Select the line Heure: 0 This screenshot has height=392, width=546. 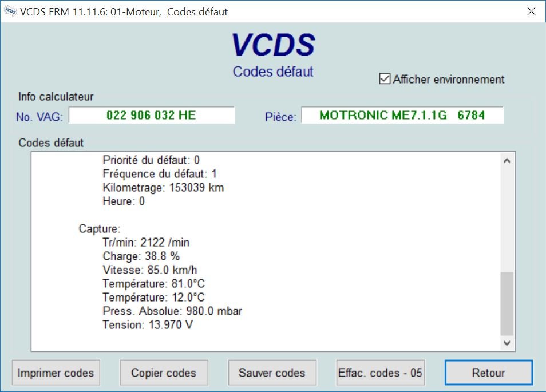(x=123, y=201)
